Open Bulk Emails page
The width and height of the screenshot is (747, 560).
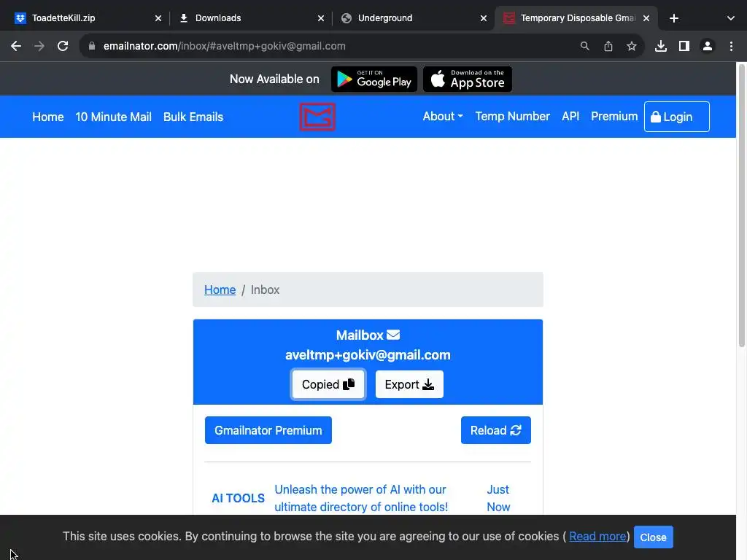coord(193,117)
